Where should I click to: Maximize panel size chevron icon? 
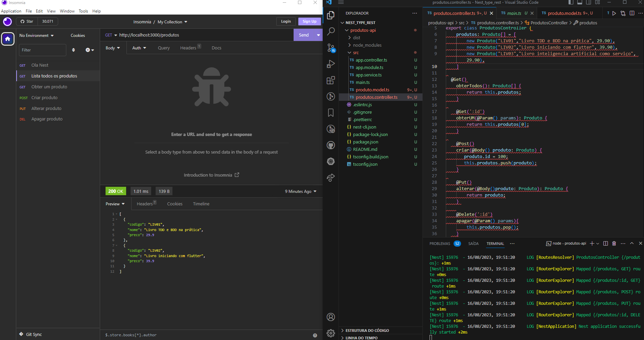[x=632, y=243]
